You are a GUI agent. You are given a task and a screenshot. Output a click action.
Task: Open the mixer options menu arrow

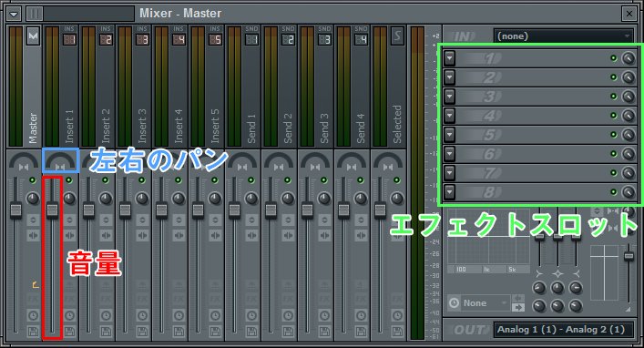click(14, 14)
